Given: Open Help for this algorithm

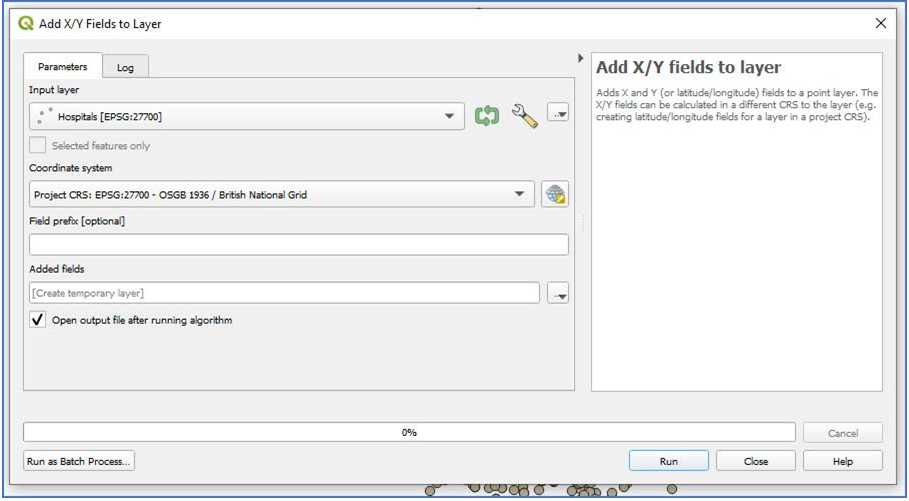Looking at the screenshot, I should (x=843, y=462).
